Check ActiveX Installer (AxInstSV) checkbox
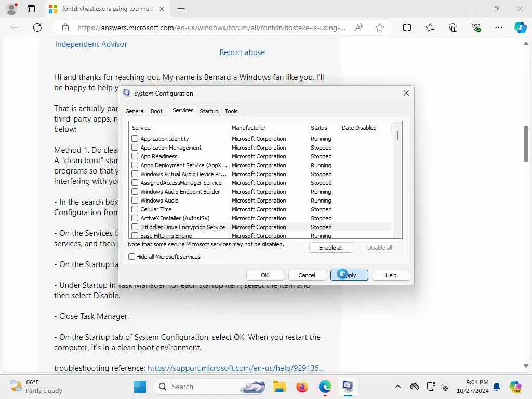Image resolution: width=532 pixels, height=399 pixels. pyautogui.click(x=135, y=218)
